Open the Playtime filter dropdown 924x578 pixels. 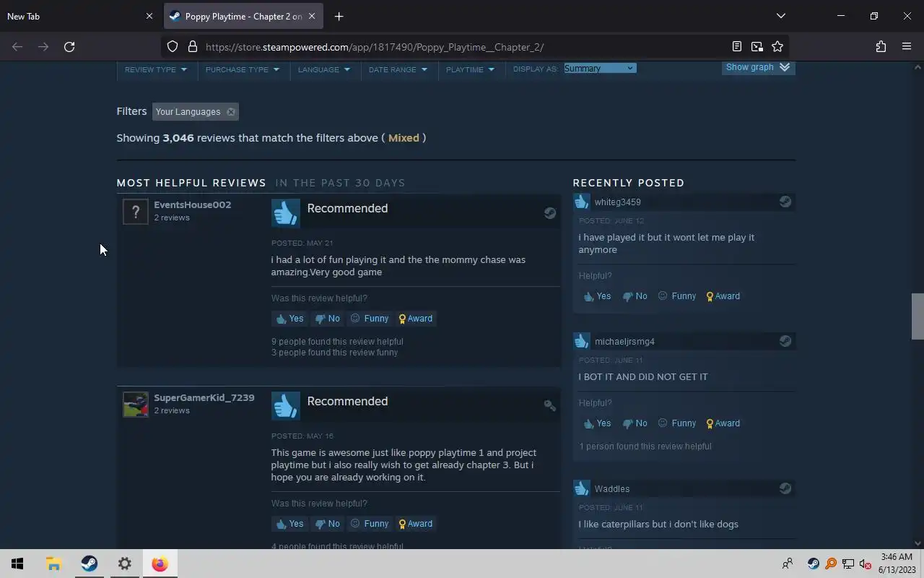pos(470,69)
